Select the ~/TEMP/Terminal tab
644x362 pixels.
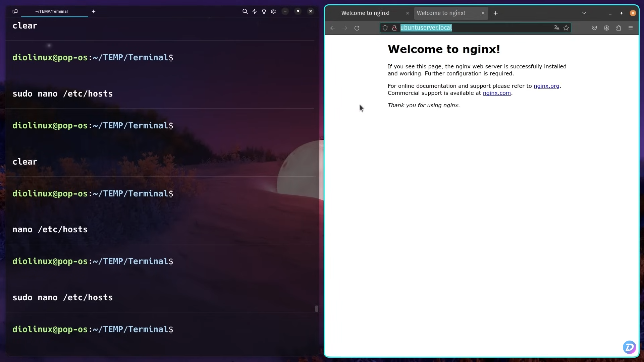[x=52, y=11]
